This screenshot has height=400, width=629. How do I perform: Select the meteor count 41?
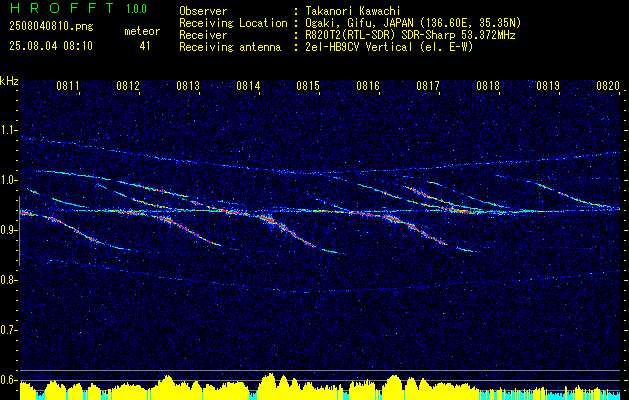[145, 46]
